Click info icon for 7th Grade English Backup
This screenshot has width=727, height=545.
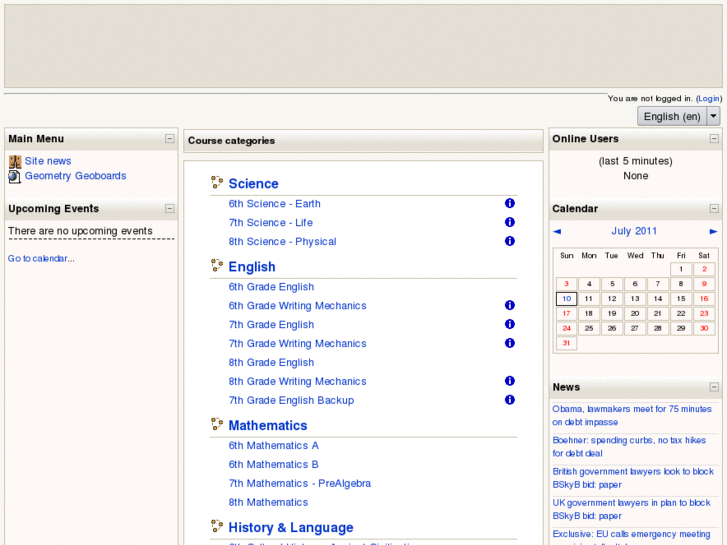click(x=510, y=400)
